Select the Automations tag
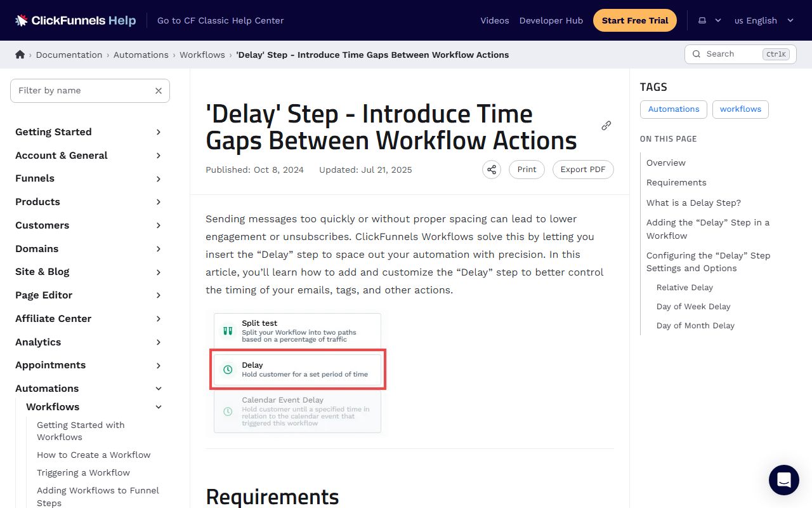Screen dimensions: 812x508 [x=674, y=109]
